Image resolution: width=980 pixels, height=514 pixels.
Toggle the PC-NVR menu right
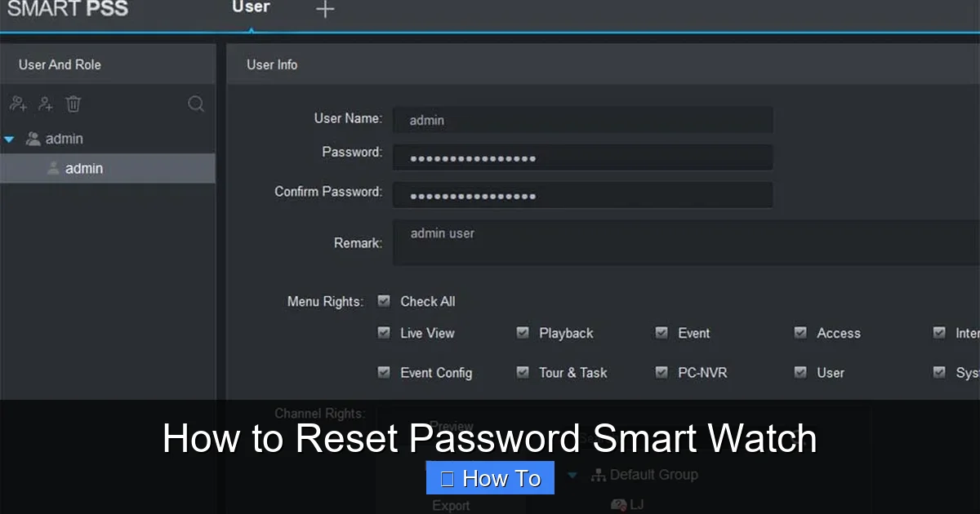661,372
